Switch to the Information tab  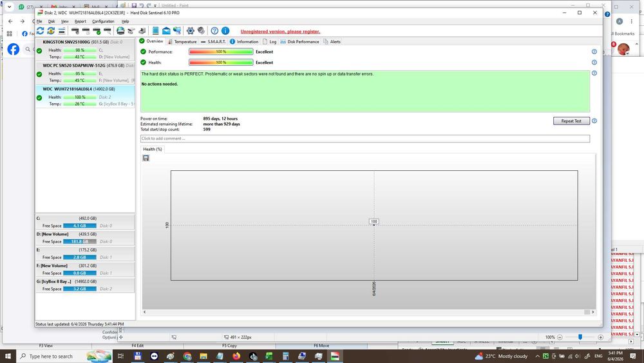[x=244, y=41]
